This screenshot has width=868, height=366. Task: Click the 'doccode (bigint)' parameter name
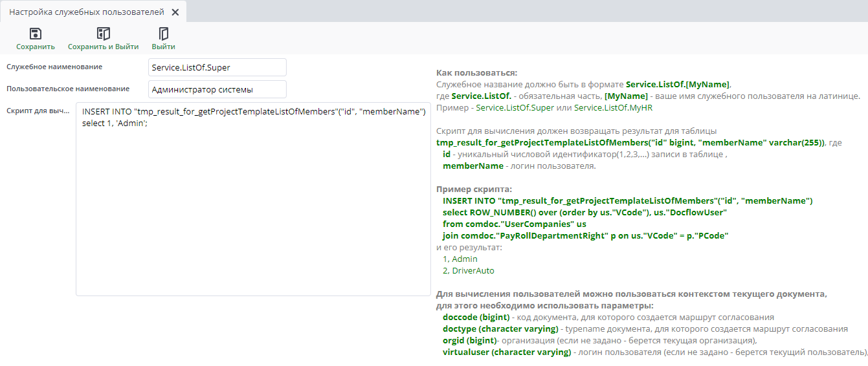coord(476,318)
